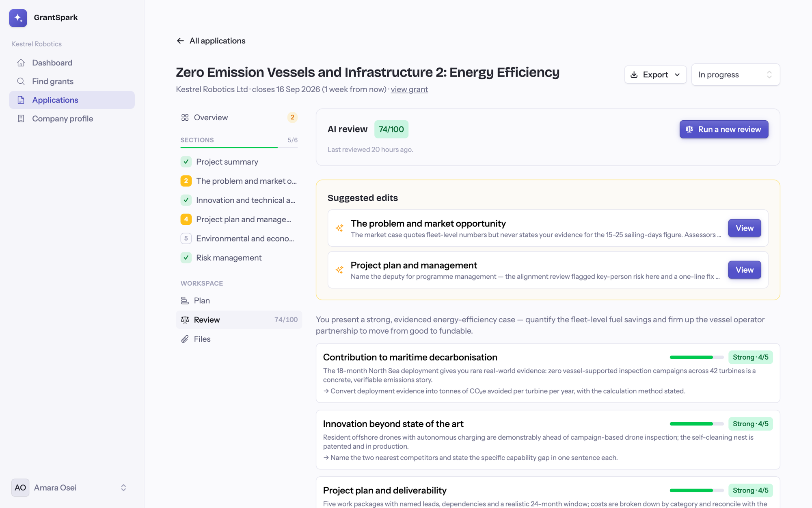The width and height of the screenshot is (812, 508).
Task: Click the Export download icon
Action: pyautogui.click(x=634, y=75)
